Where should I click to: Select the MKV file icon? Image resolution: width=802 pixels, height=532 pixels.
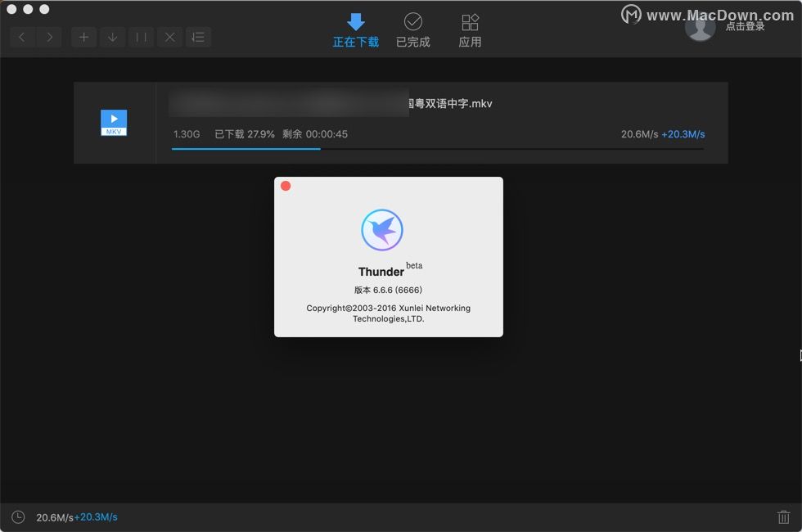[x=114, y=123]
